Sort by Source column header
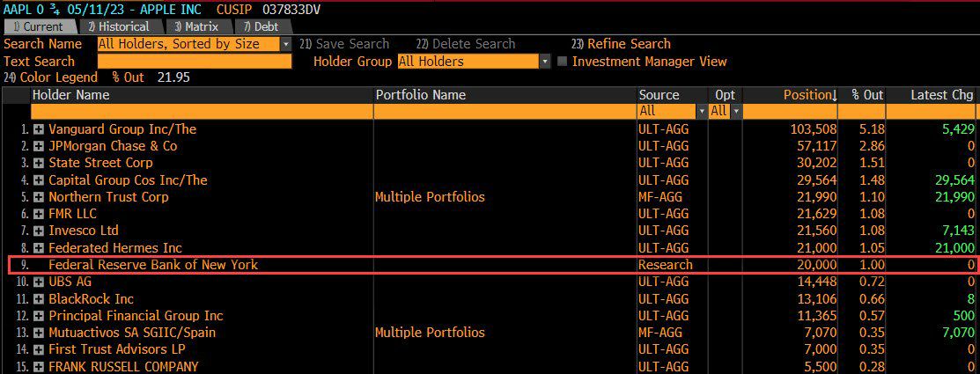980x374 pixels. (659, 95)
